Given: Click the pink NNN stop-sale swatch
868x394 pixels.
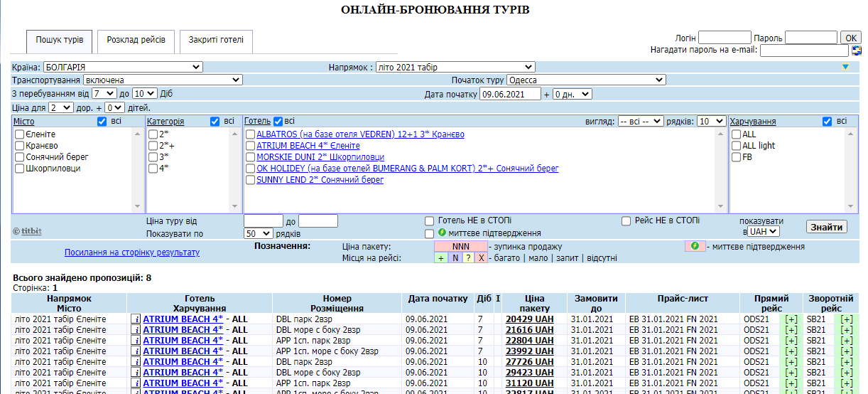Looking at the screenshot, I should point(460,246).
